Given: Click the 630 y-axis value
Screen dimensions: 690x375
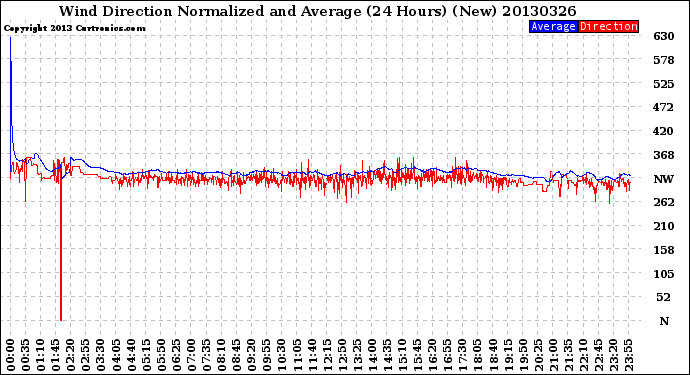Looking at the screenshot, I should (664, 37).
